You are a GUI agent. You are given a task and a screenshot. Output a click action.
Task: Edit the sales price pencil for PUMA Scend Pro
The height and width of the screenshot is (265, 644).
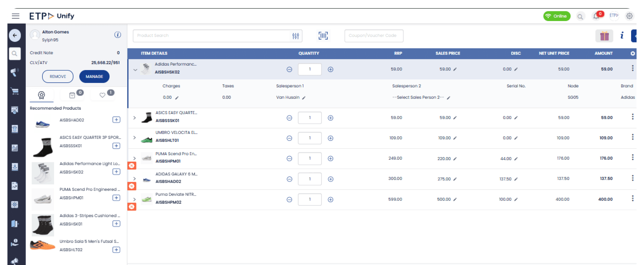click(x=455, y=159)
